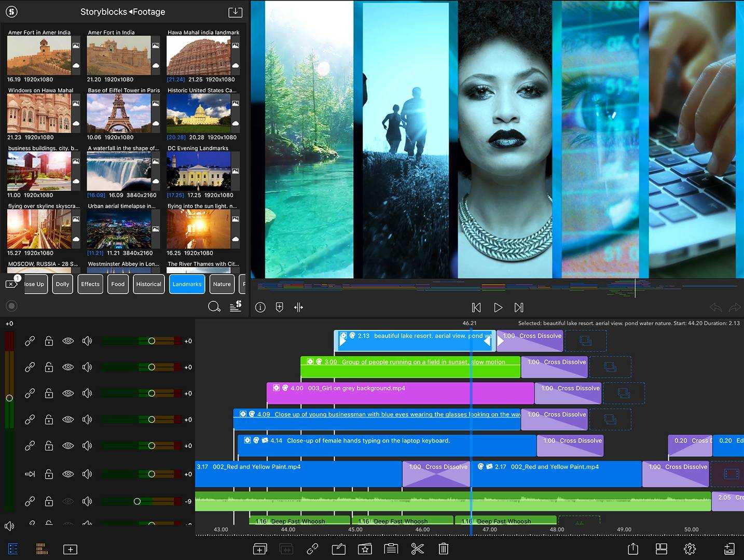Click the record circle button below tags
The image size is (744, 560).
pyautogui.click(x=11, y=306)
